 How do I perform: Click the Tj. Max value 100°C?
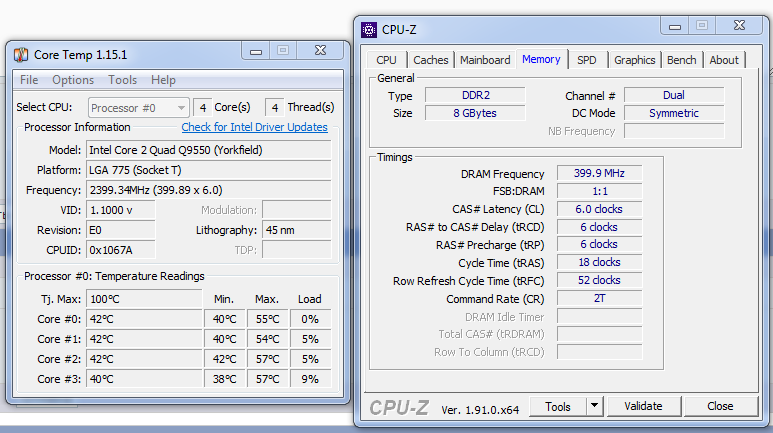144,299
